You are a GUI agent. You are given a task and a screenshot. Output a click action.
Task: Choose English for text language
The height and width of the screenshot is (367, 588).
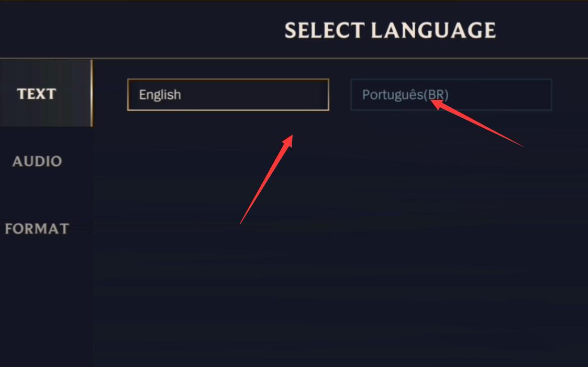point(228,95)
